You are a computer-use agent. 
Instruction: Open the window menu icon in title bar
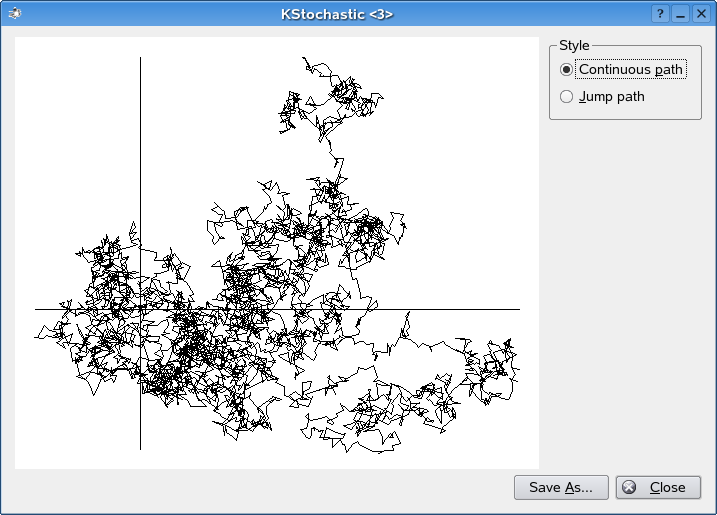tap(13, 13)
